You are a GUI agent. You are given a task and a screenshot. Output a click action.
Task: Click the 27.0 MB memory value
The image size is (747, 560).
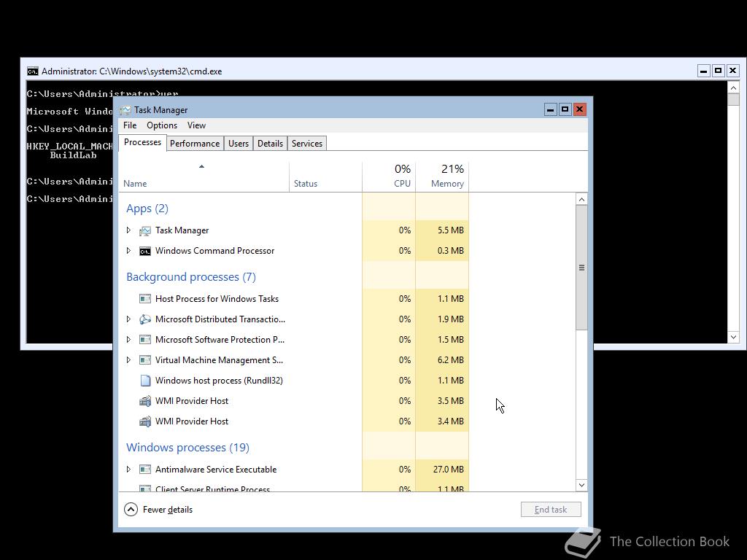pyautogui.click(x=449, y=470)
